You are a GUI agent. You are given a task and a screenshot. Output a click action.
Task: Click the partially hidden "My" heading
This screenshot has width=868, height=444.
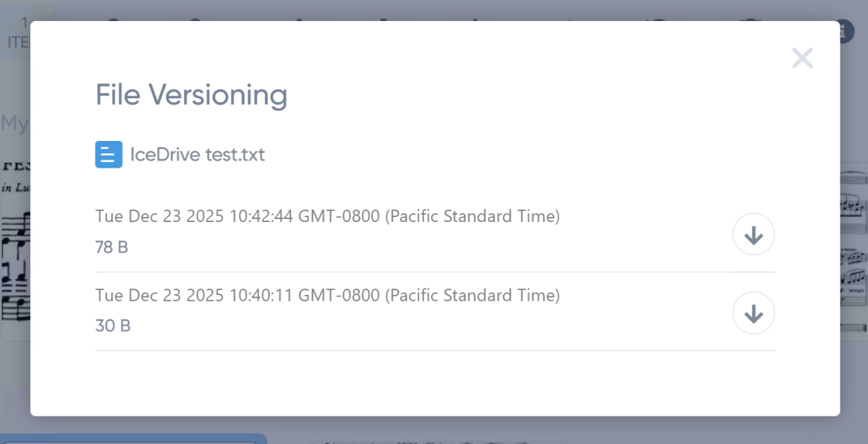[14, 124]
